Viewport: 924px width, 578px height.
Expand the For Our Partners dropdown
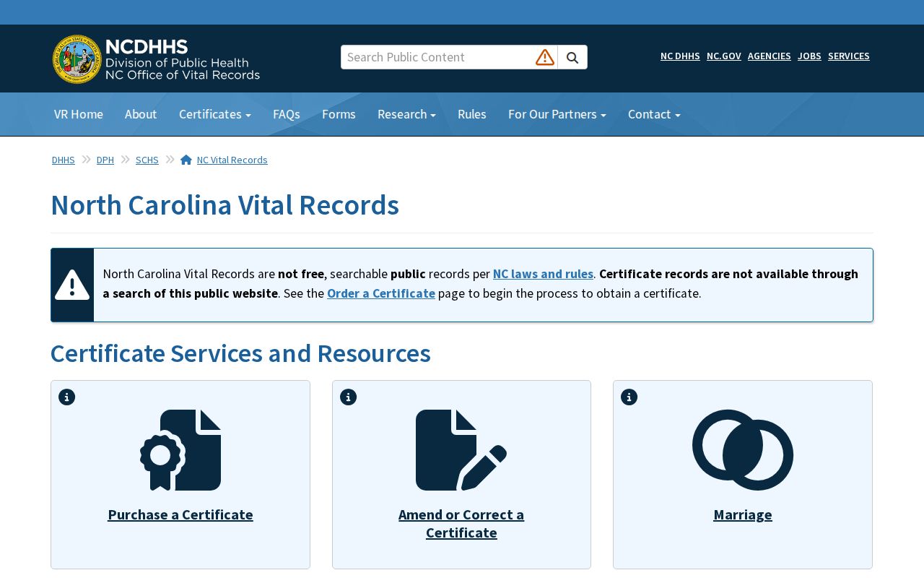pos(557,114)
